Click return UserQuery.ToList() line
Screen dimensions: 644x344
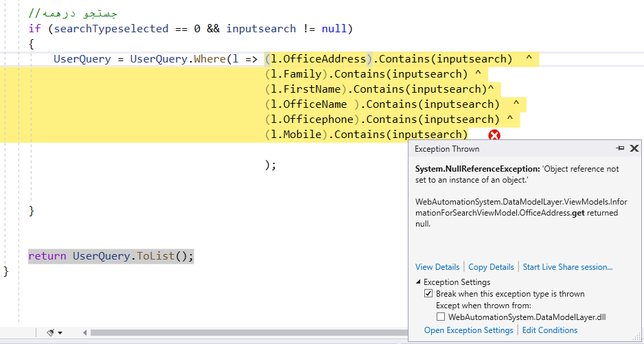[x=111, y=256]
